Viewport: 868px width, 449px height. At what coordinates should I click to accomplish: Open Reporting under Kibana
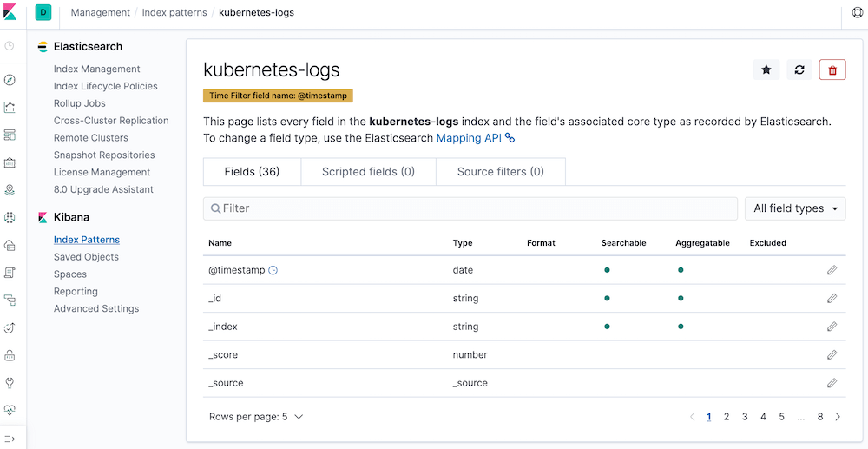[x=76, y=291]
